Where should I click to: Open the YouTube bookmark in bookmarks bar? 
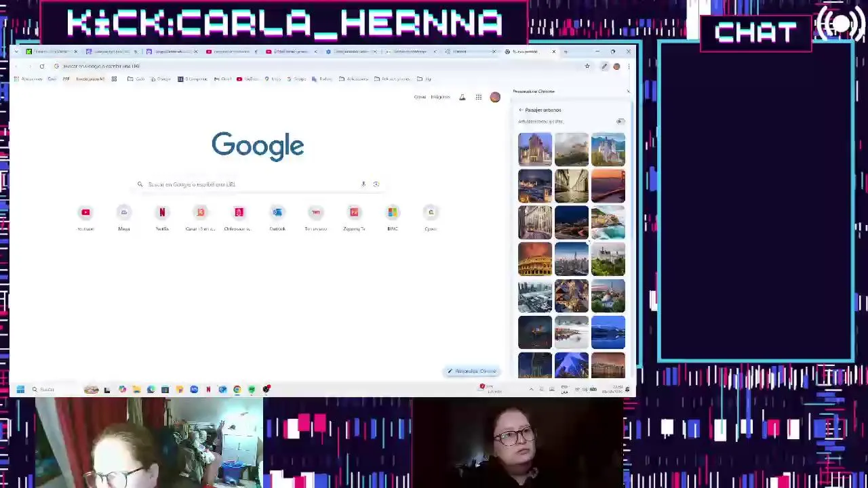coord(248,79)
